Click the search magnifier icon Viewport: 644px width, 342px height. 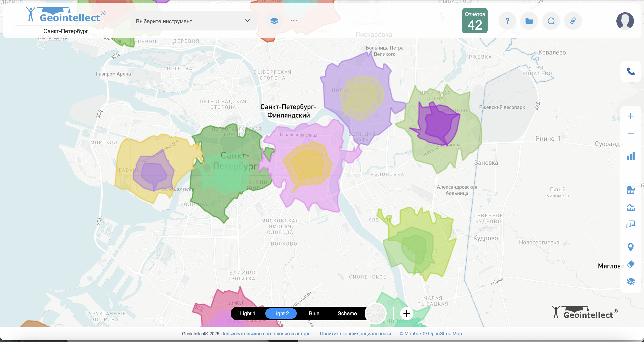click(x=551, y=21)
